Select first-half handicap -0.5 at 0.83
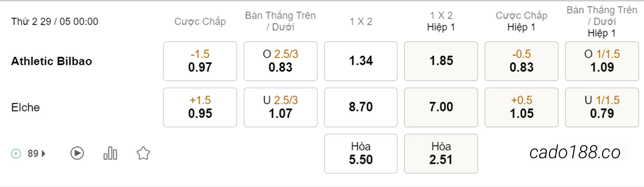The height and width of the screenshot is (187, 644). (521, 61)
